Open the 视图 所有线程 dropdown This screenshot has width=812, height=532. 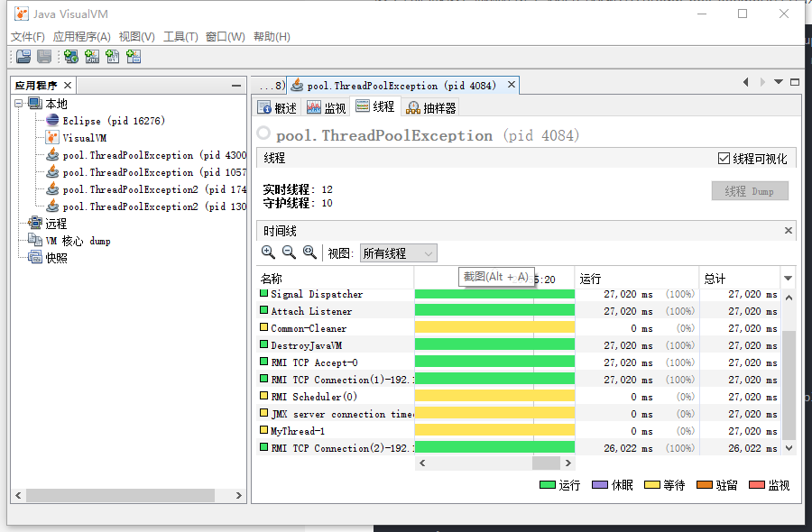[398, 253]
